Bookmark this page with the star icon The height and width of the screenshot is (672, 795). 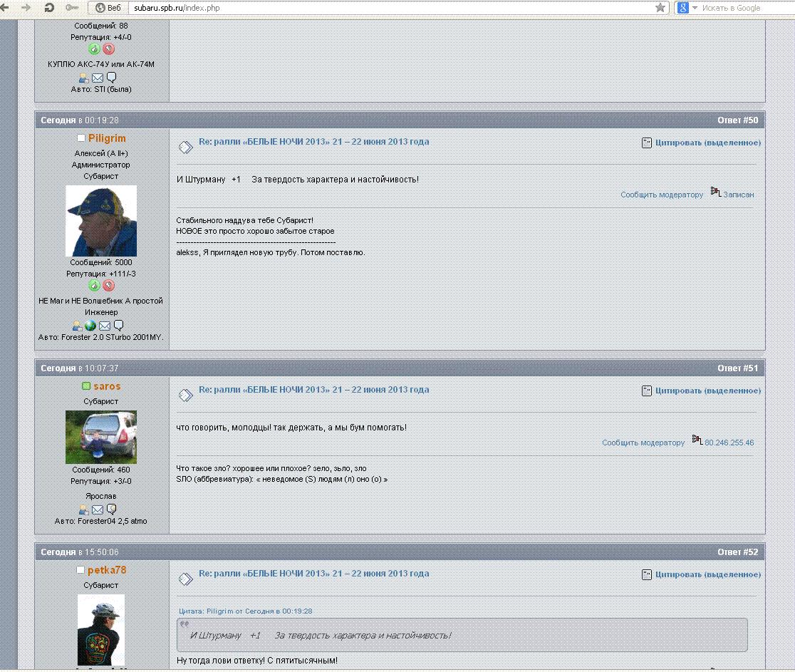tap(660, 8)
